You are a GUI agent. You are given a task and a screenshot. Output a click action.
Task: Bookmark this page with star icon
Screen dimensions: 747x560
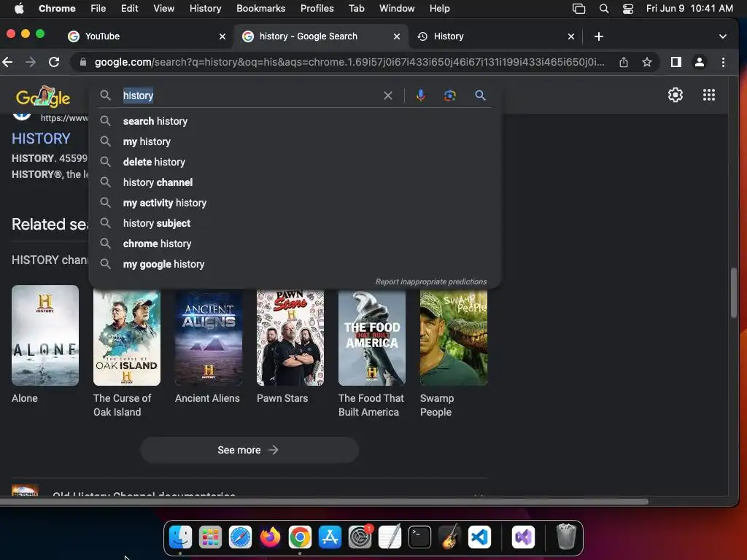click(646, 62)
